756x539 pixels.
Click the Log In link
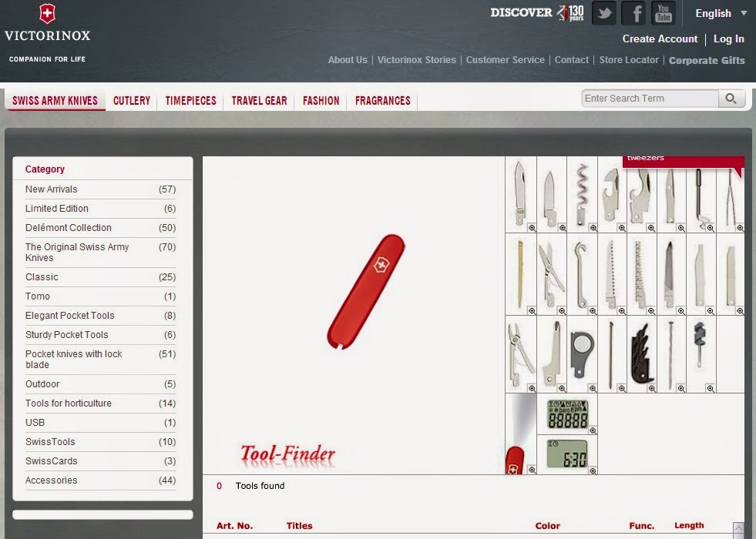click(x=728, y=39)
